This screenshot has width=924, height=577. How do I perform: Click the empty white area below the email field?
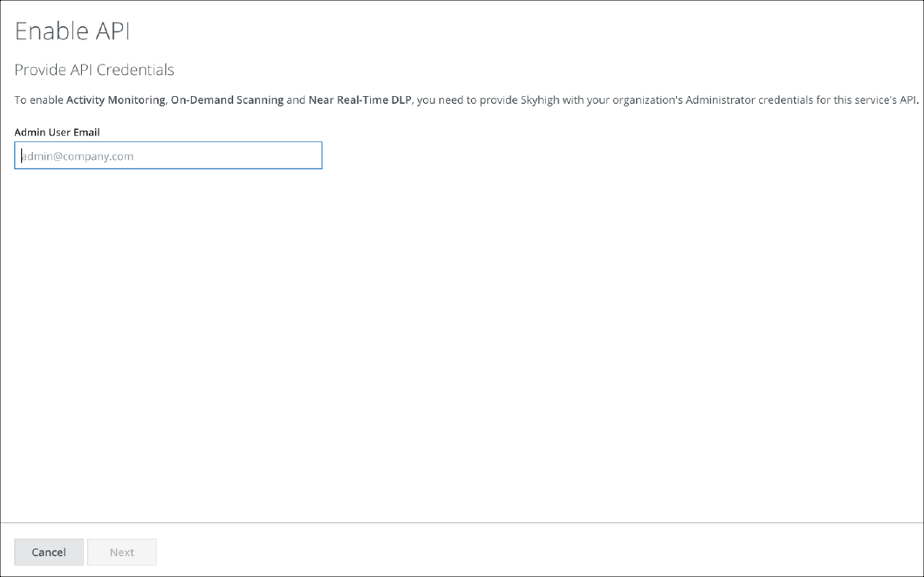tap(436, 349)
